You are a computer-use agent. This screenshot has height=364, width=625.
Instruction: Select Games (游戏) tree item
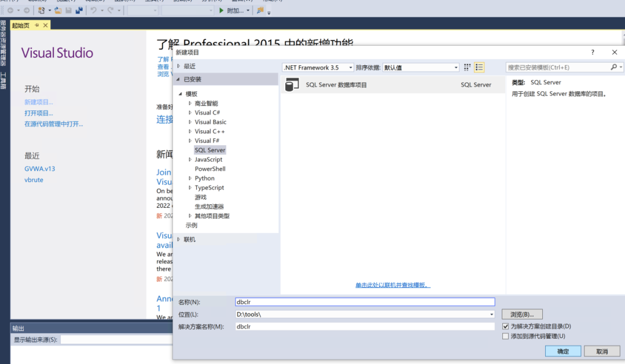[x=200, y=197]
